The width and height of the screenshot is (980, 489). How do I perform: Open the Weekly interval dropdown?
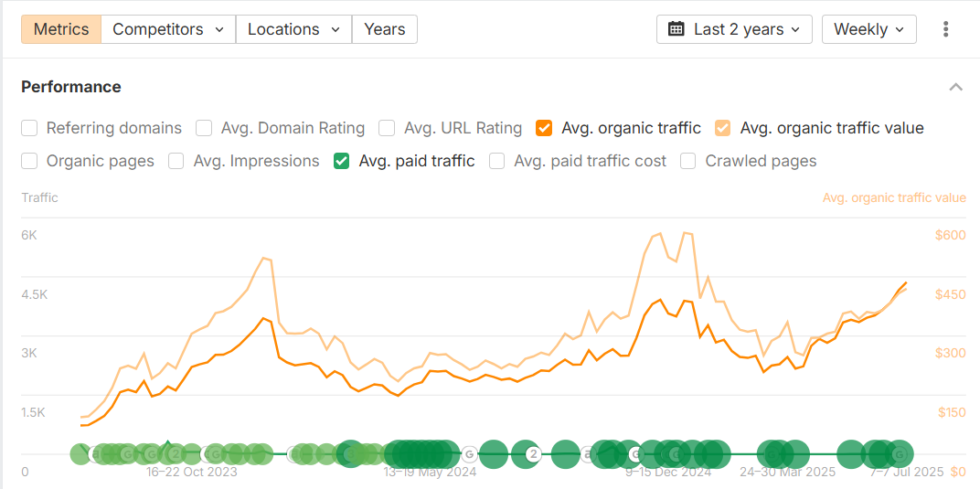868,29
